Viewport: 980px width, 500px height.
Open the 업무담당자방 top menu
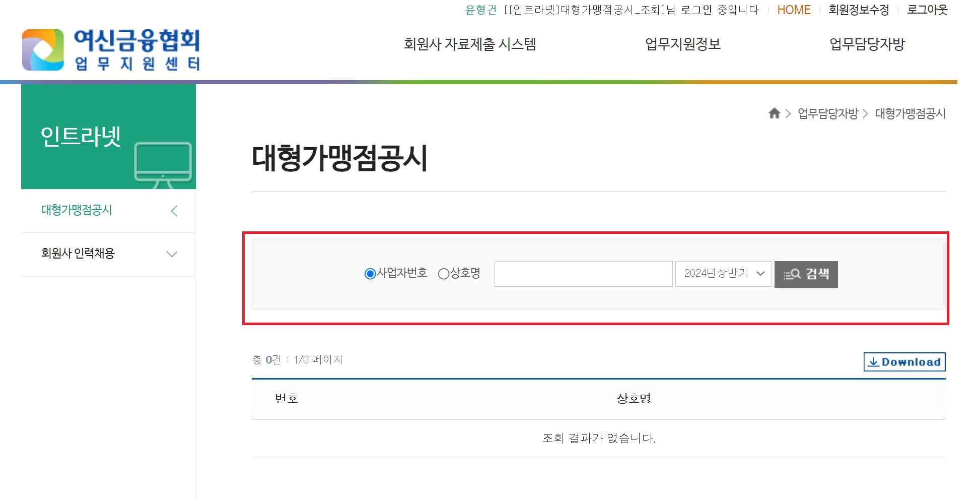coord(867,44)
